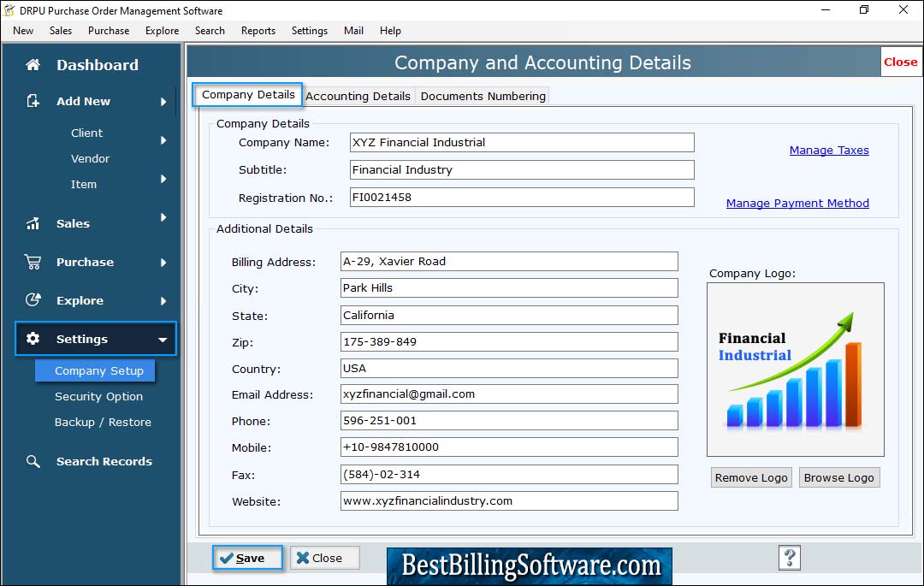Expand the Item submenu arrow
Viewport: 924px width, 586px height.
click(x=163, y=179)
